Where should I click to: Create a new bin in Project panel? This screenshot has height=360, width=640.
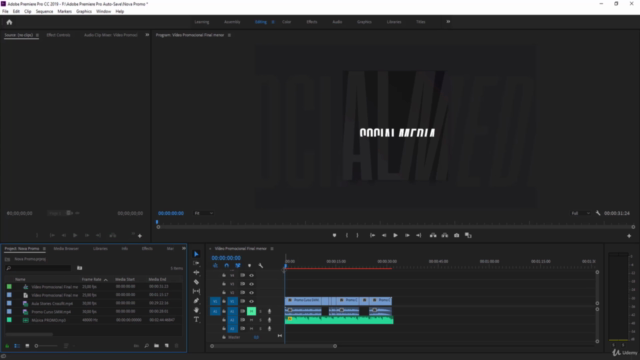coord(157,346)
